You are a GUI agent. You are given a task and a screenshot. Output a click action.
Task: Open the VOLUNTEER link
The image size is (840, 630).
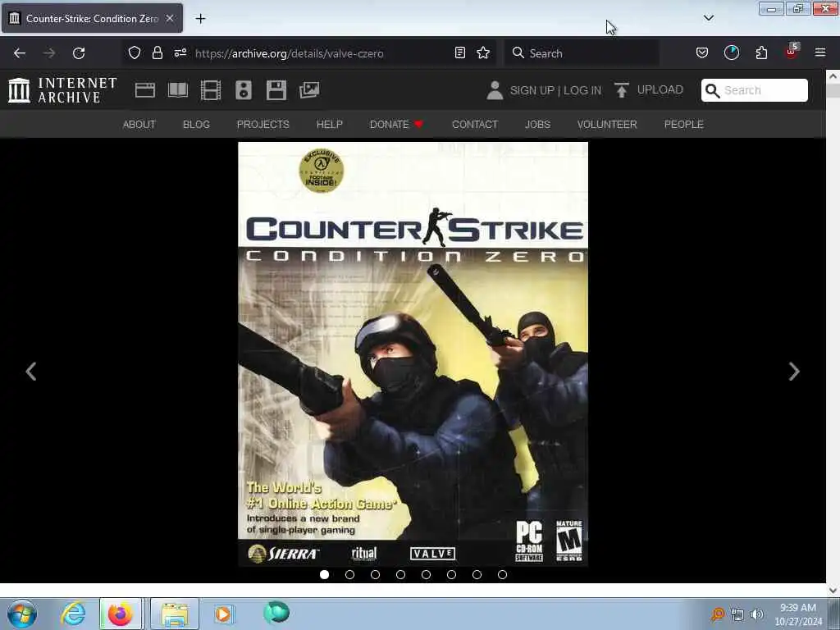point(607,125)
